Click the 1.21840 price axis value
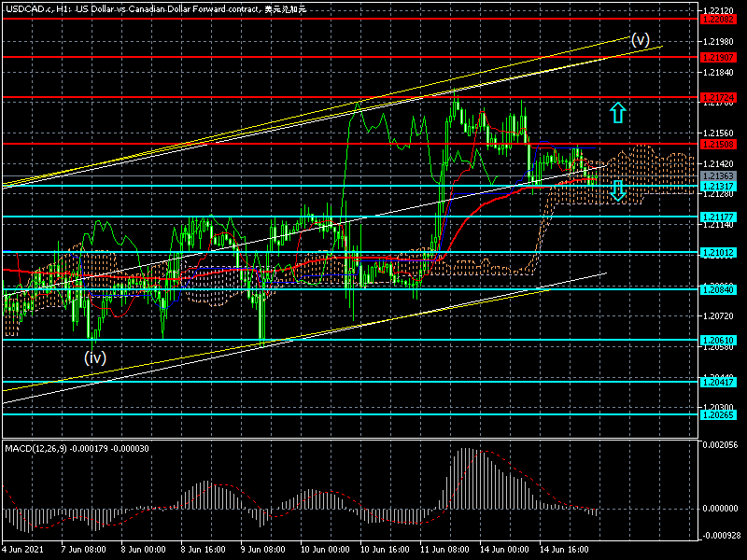Image resolution: width=747 pixels, height=560 pixels. coord(718,72)
